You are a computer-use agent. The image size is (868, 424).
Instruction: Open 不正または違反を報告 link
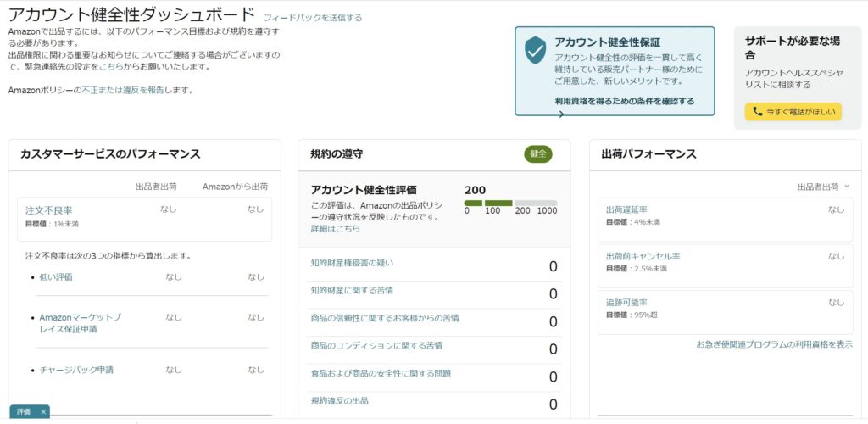pyautogui.click(x=123, y=90)
